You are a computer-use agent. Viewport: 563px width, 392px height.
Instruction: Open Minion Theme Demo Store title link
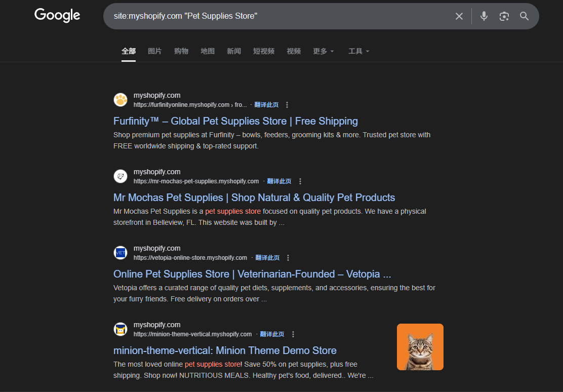click(225, 350)
